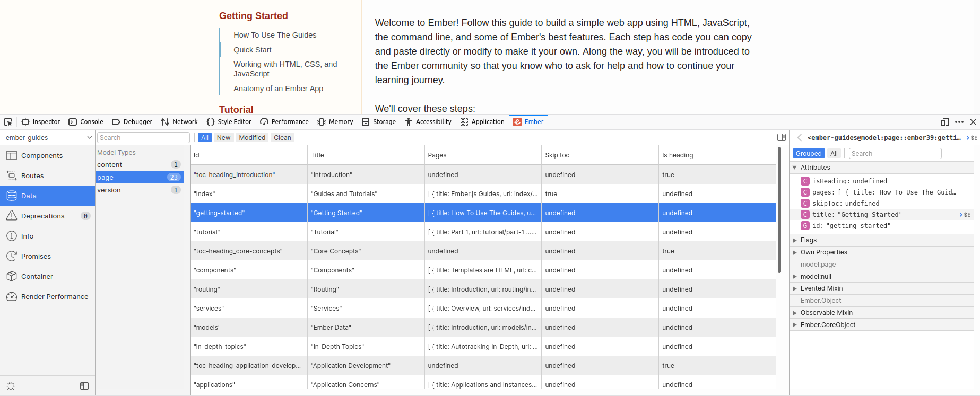Switch to Style Editor tab
The image size is (980, 396).
point(229,122)
